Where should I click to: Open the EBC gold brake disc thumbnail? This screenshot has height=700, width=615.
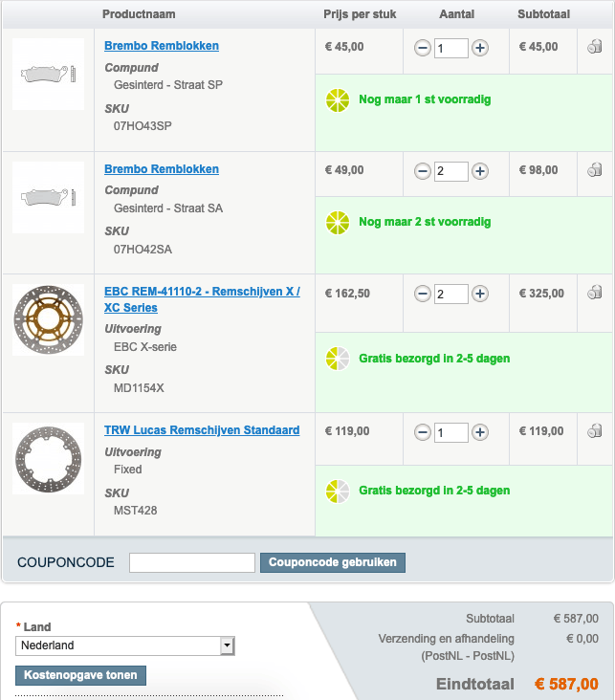coord(49,319)
